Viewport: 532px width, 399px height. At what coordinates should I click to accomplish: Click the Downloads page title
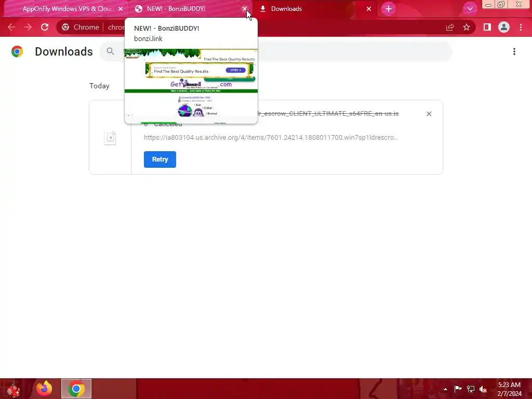pyautogui.click(x=64, y=51)
